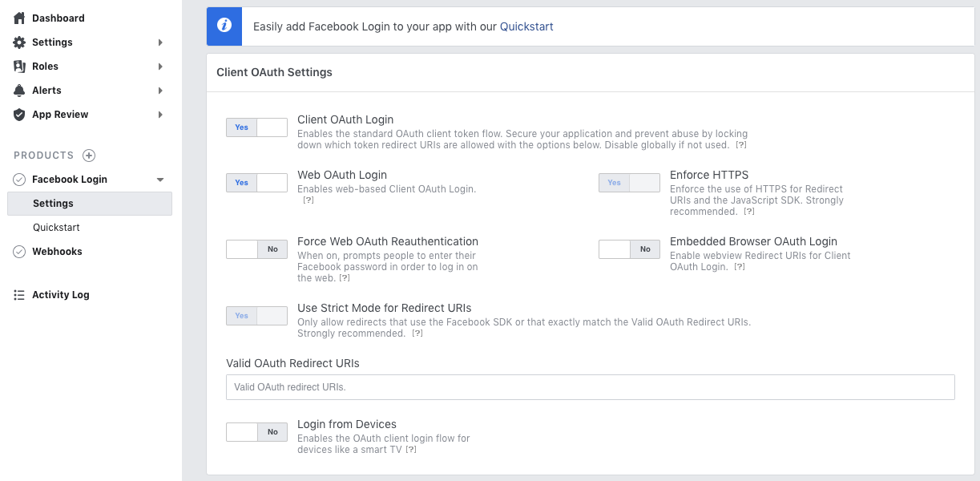Image resolution: width=980 pixels, height=481 pixels.
Task: Click the Roles person icon
Action: [x=19, y=66]
